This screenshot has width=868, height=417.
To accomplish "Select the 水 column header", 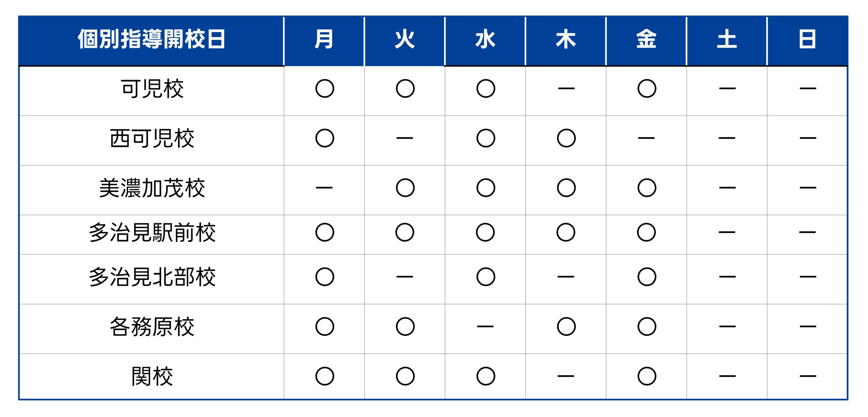I will point(485,39).
